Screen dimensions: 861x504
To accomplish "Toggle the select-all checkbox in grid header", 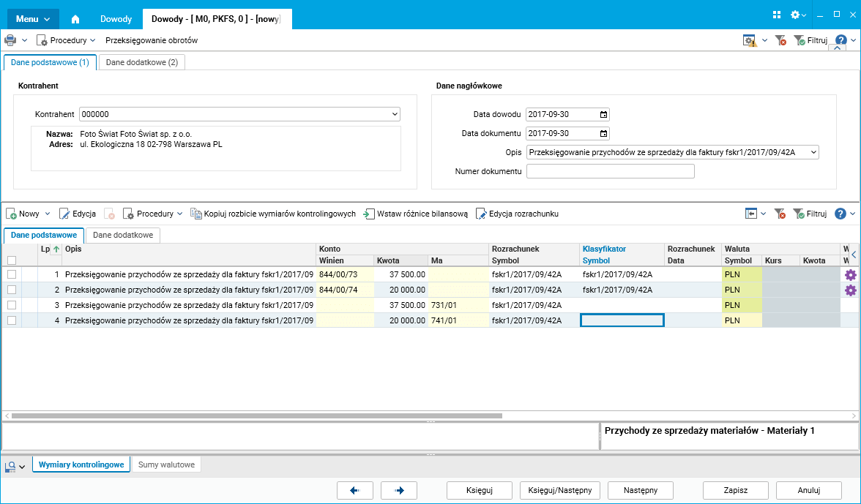I will click(x=11, y=260).
